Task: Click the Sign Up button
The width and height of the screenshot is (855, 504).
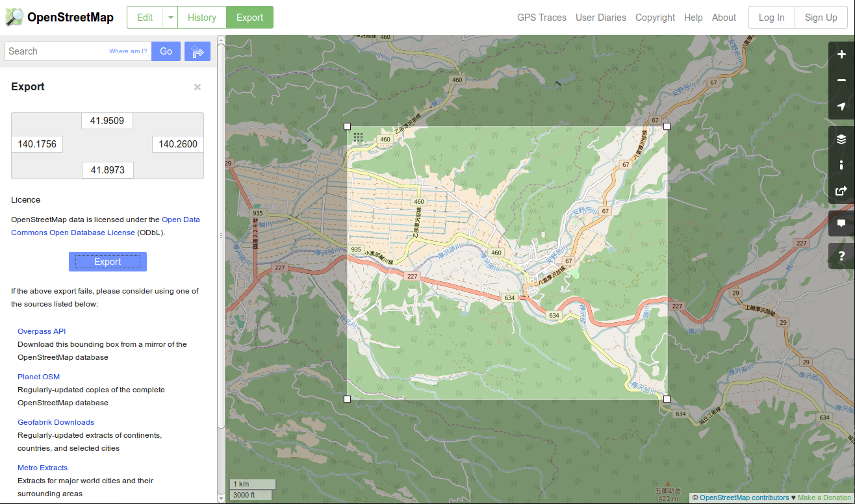Action: pos(821,18)
